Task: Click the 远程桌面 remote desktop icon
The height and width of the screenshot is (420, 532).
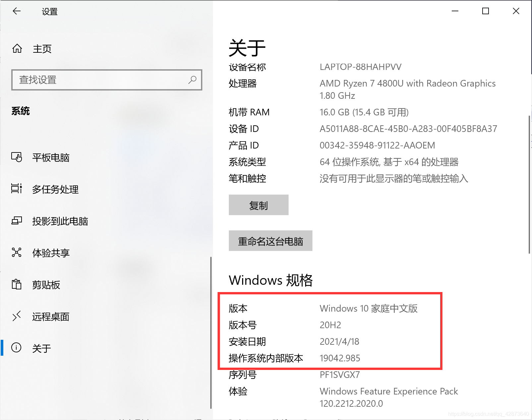Action: [17, 316]
